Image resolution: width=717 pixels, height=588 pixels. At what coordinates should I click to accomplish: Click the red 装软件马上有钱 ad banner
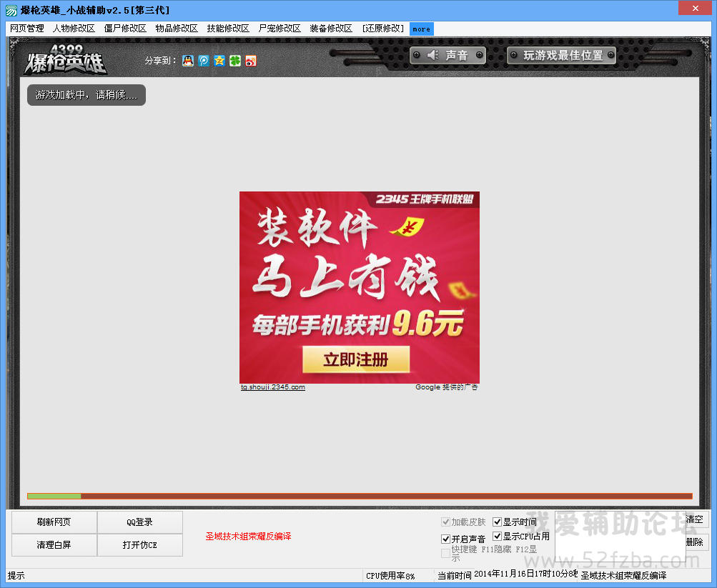(360, 287)
